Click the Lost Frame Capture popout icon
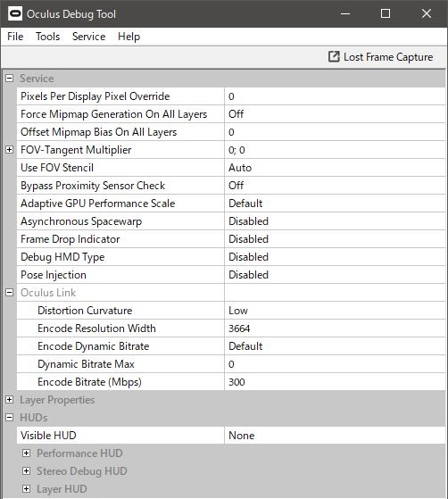 coord(334,57)
